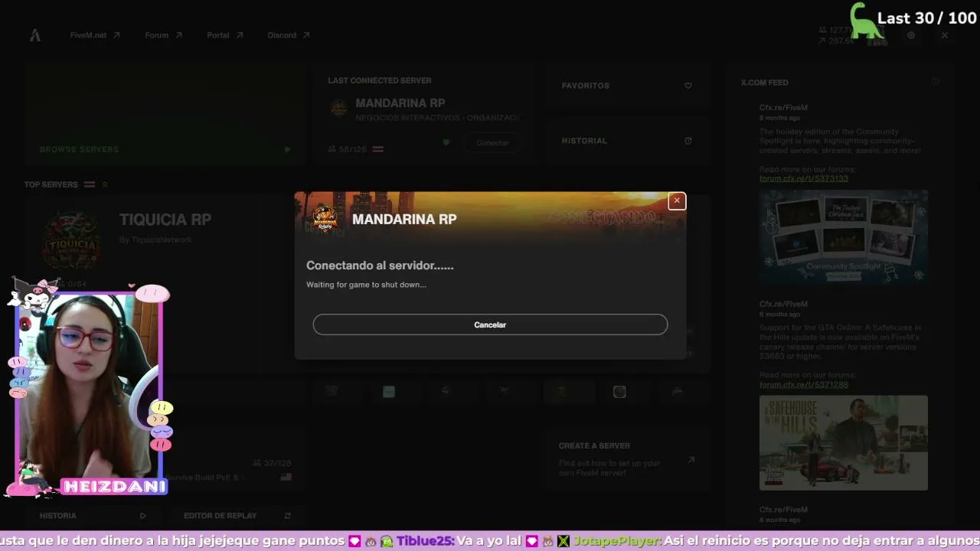Open the Create a Server card
Image resolution: width=980 pixels, height=551 pixels.
click(x=627, y=459)
